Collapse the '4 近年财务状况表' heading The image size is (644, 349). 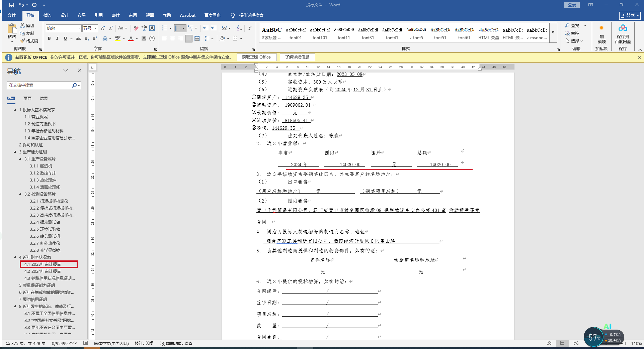click(15, 257)
